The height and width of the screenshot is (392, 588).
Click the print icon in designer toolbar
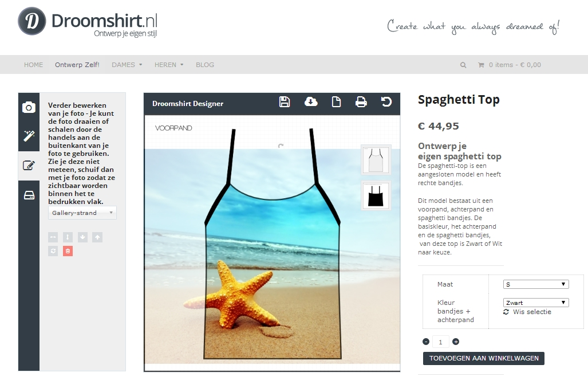tap(361, 102)
